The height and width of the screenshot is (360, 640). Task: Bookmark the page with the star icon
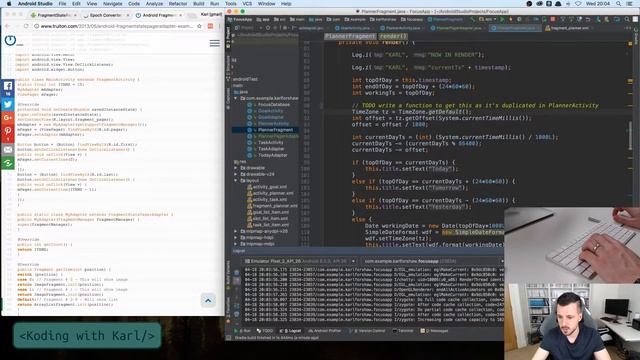point(199,26)
